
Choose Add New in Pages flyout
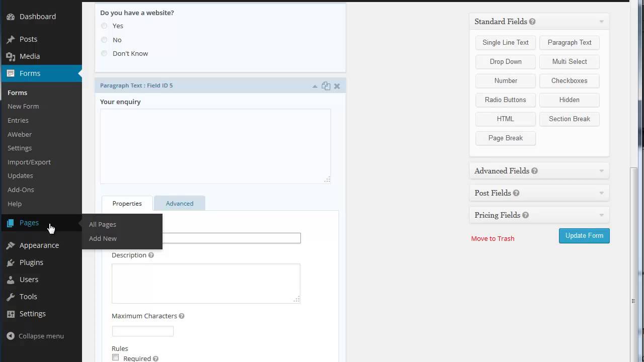[103, 239]
